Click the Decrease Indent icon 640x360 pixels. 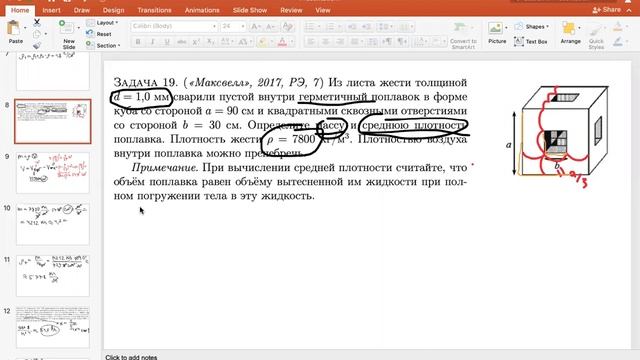(352, 27)
